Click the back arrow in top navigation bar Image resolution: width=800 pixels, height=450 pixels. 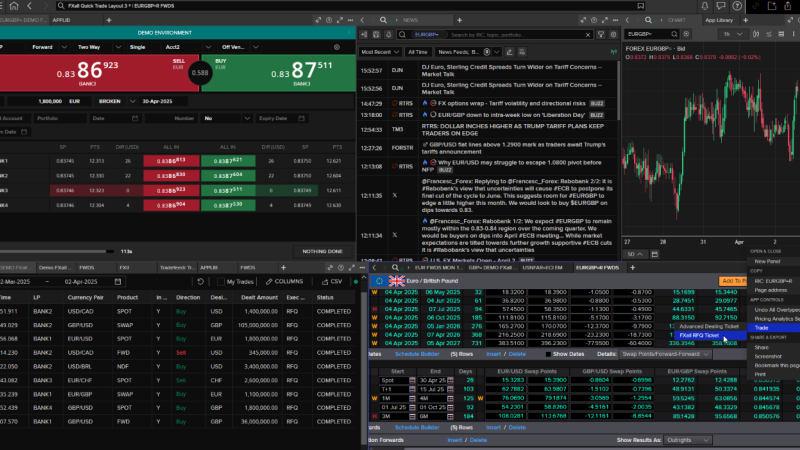29,6
